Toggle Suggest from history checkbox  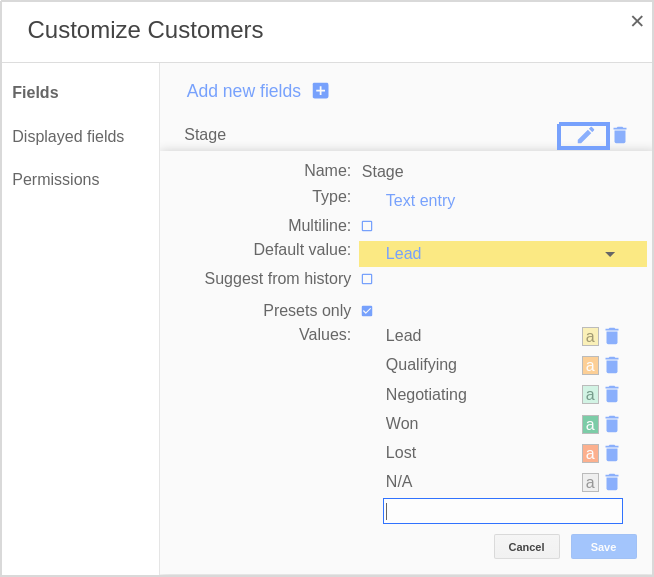[x=367, y=279]
